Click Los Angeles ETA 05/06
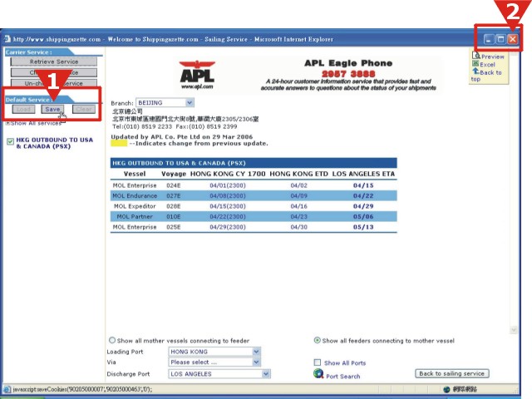This screenshot has height=399, width=532. [363, 216]
